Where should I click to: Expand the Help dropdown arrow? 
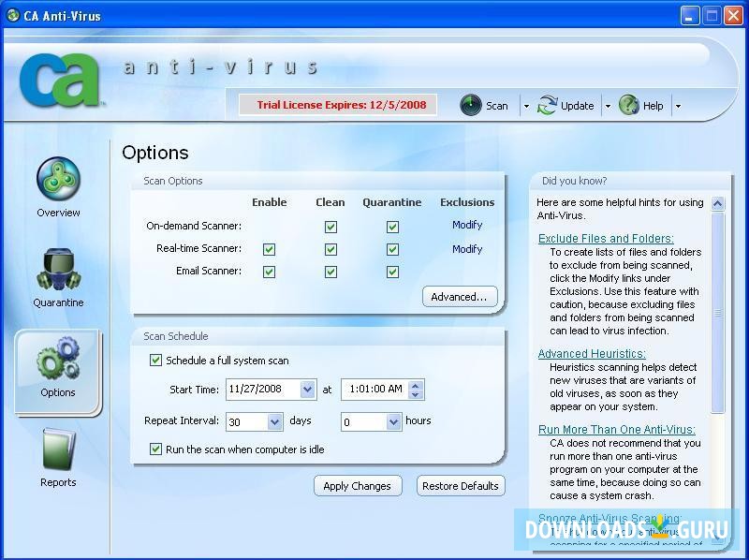pyautogui.click(x=678, y=106)
